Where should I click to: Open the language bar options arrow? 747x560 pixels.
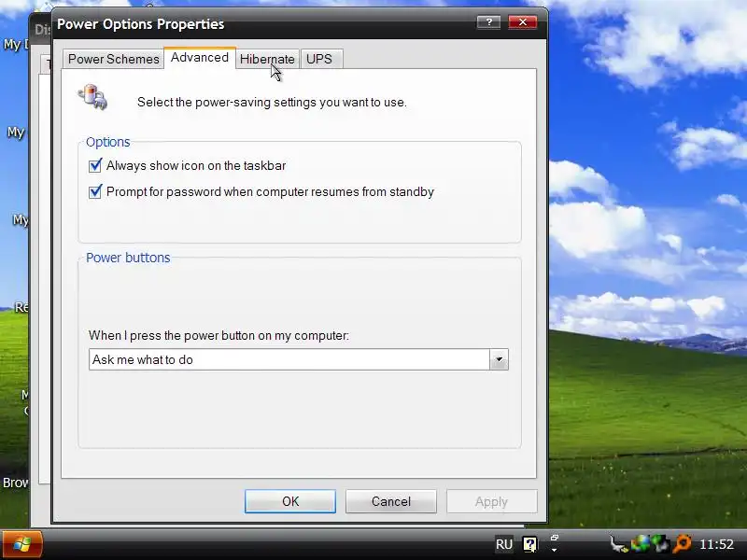(554, 550)
